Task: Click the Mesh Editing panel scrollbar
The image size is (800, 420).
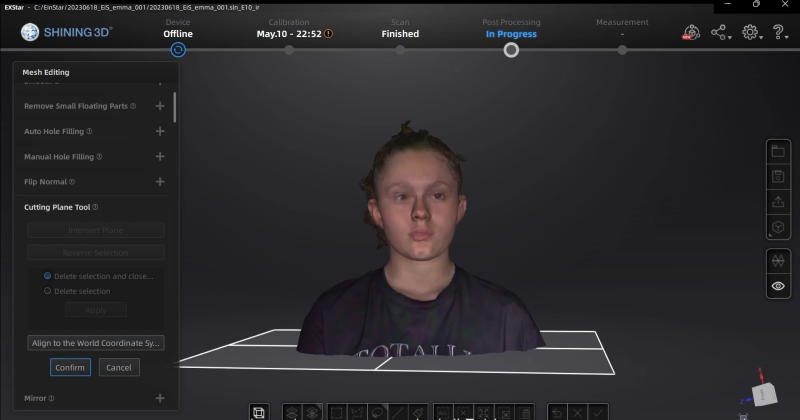Action: point(174,107)
